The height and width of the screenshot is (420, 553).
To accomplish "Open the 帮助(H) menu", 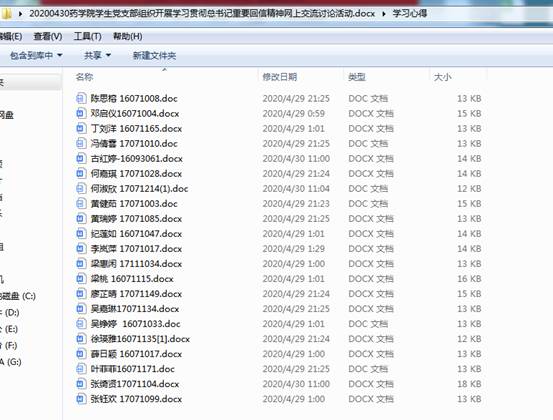I will (127, 36).
